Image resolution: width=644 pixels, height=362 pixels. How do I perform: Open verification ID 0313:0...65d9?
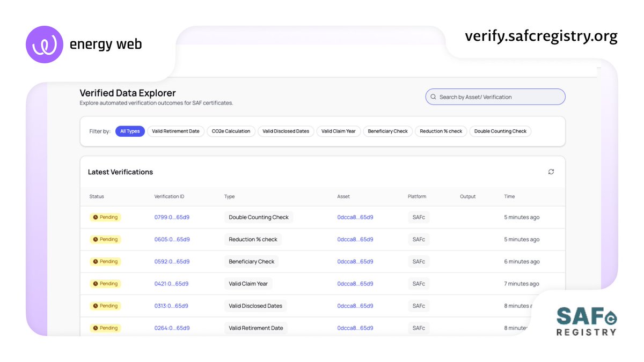[x=171, y=306]
